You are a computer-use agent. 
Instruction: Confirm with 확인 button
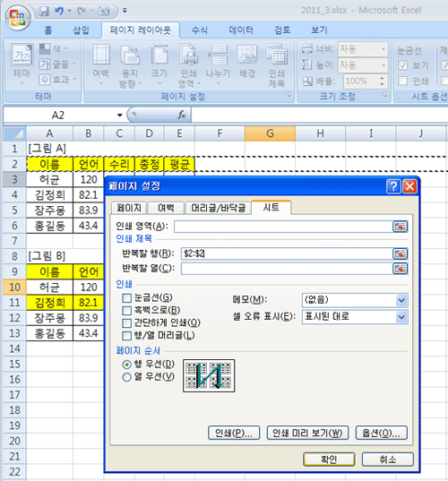pos(329,460)
